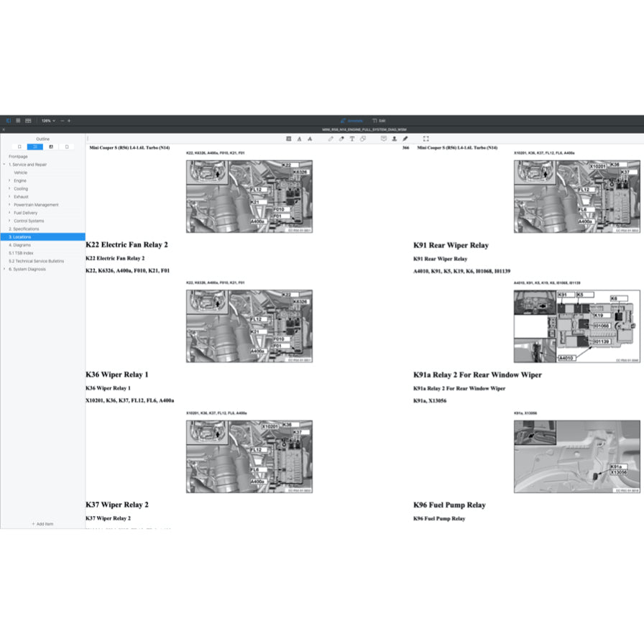Choose the text box tool
Image resolution: width=644 pixels, height=644 pixels.
(352, 138)
